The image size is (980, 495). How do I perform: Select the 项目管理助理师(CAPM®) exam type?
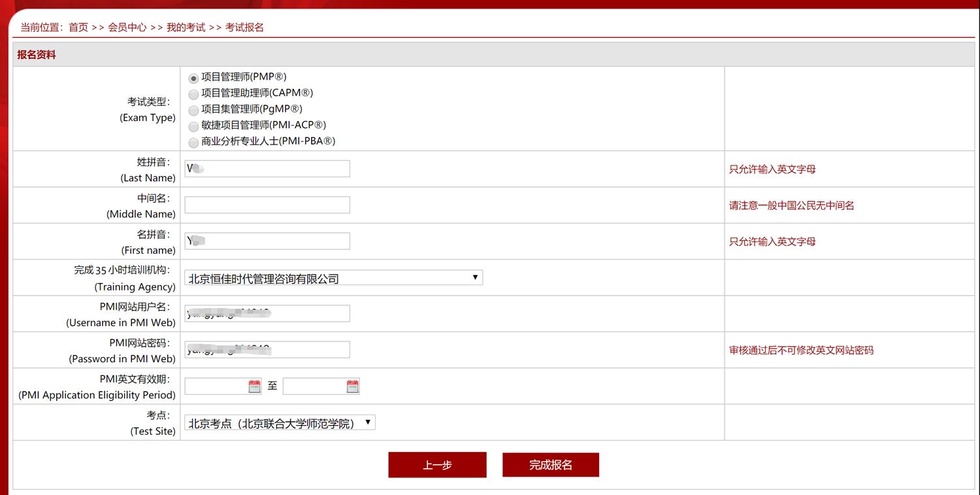193,94
